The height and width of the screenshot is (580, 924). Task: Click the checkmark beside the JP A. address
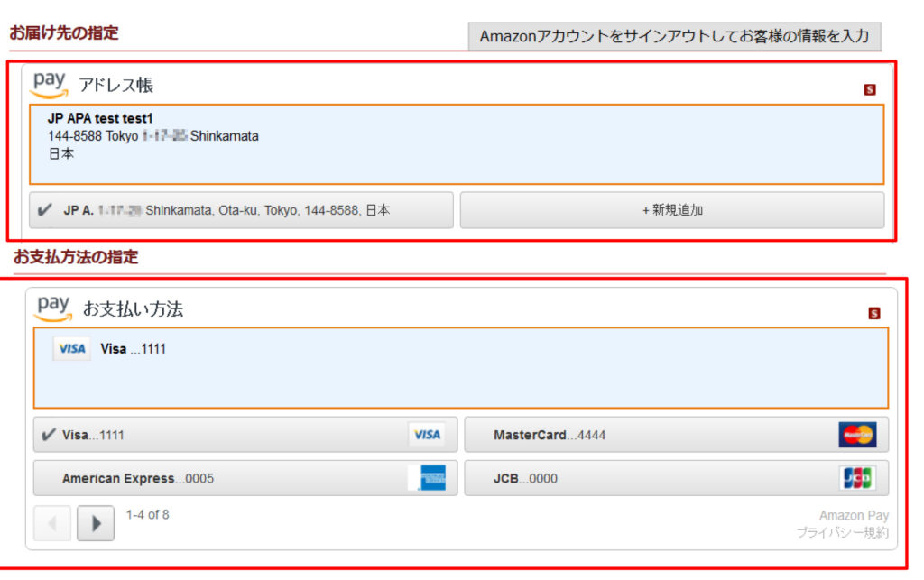pos(45,209)
